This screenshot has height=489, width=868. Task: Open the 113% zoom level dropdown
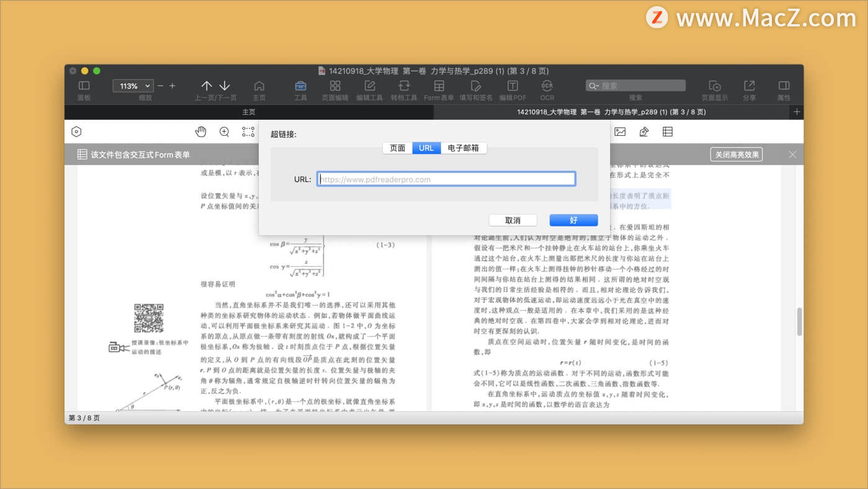133,86
